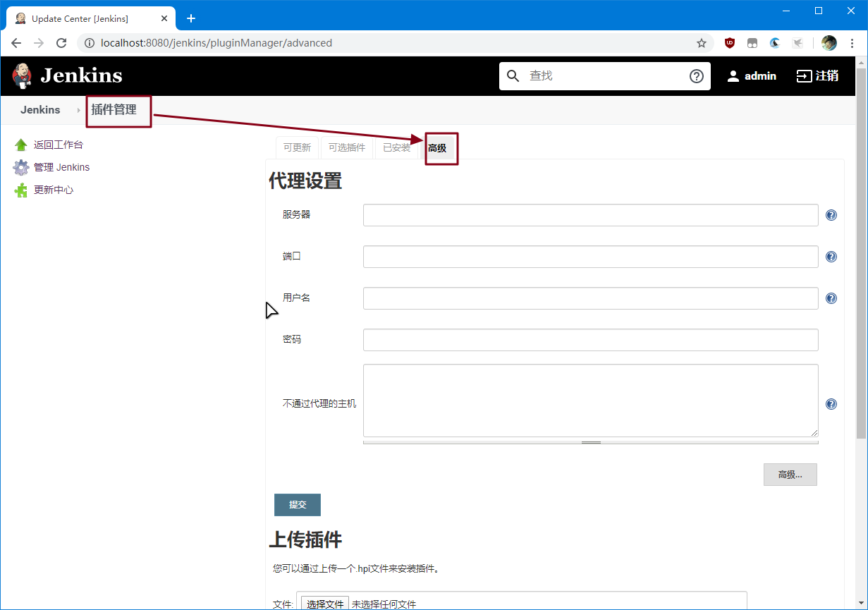Screen dimensions: 868x610
Task: Open the 管理 Jenkins link
Action: coord(61,167)
